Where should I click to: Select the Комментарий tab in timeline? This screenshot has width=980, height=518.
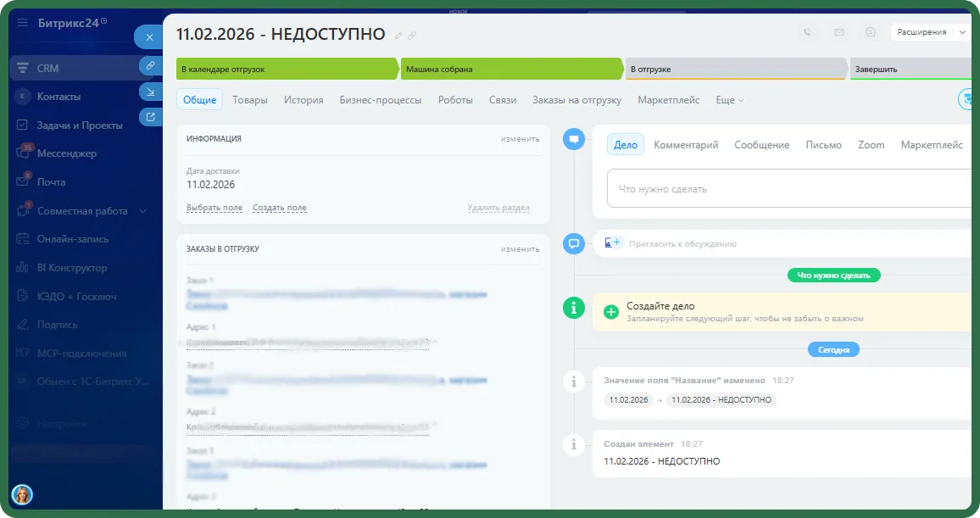[686, 145]
